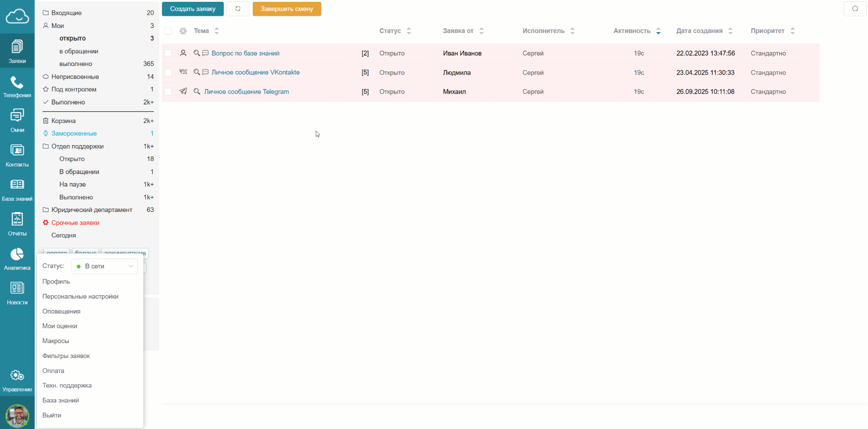
Task: Go to Контакты in the sidebar
Action: tap(17, 156)
